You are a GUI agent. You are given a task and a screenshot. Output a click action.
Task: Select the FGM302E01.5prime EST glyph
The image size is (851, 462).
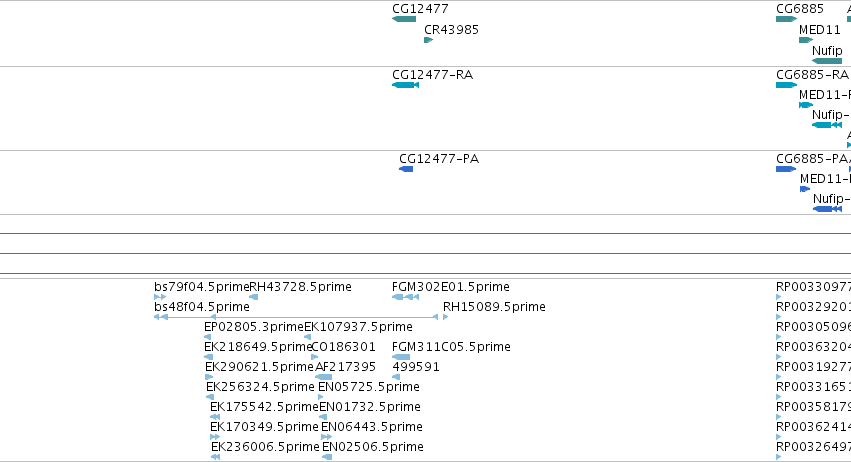(405, 297)
